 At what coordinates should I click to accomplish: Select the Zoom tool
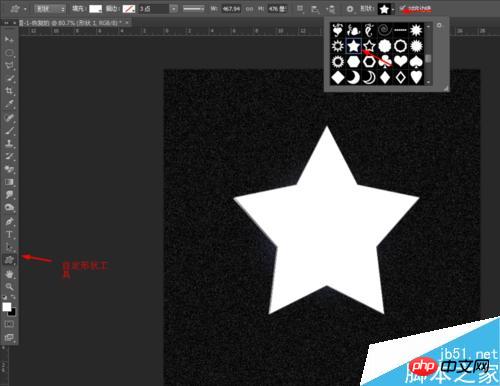(x=9, y=287)
